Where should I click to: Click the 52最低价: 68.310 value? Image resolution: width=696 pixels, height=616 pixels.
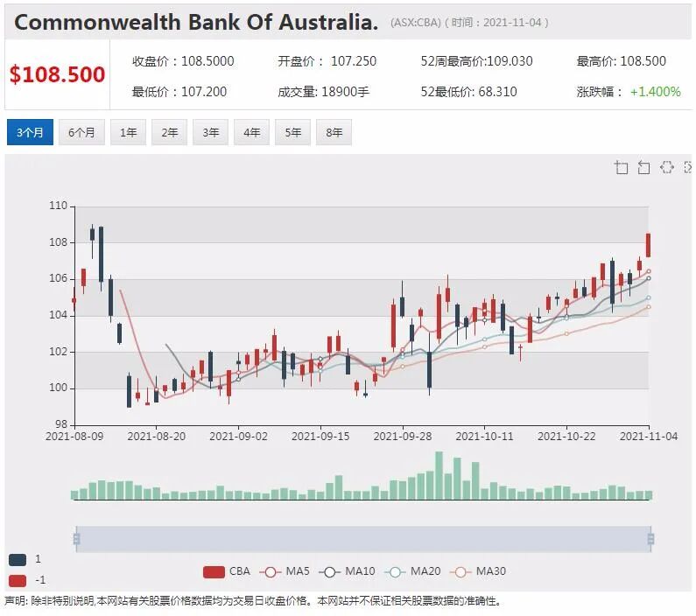point(468,92)
